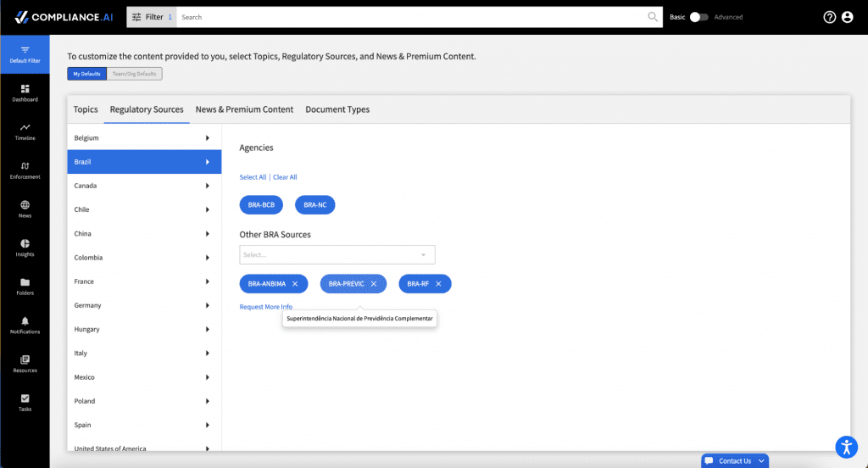This screenshot has height=468, width=868.
Task: Open the Dashboard from sidebar
Action: (x=25, y=93)
